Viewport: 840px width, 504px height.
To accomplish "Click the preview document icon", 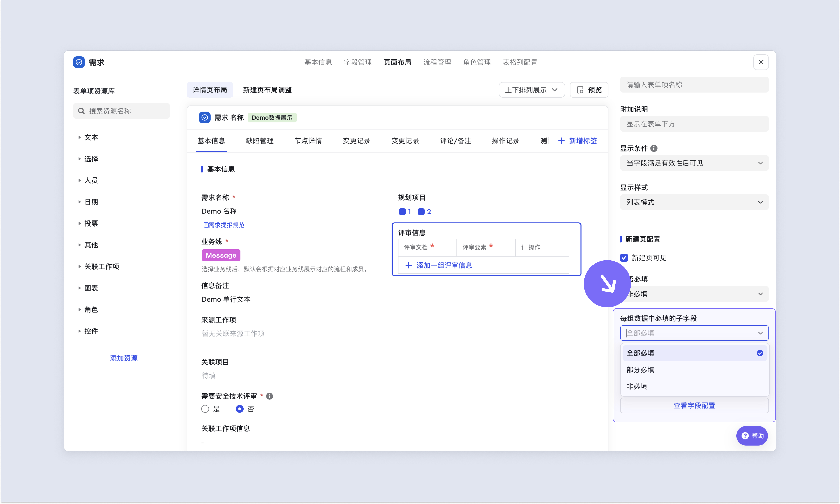I will (580, 90).
